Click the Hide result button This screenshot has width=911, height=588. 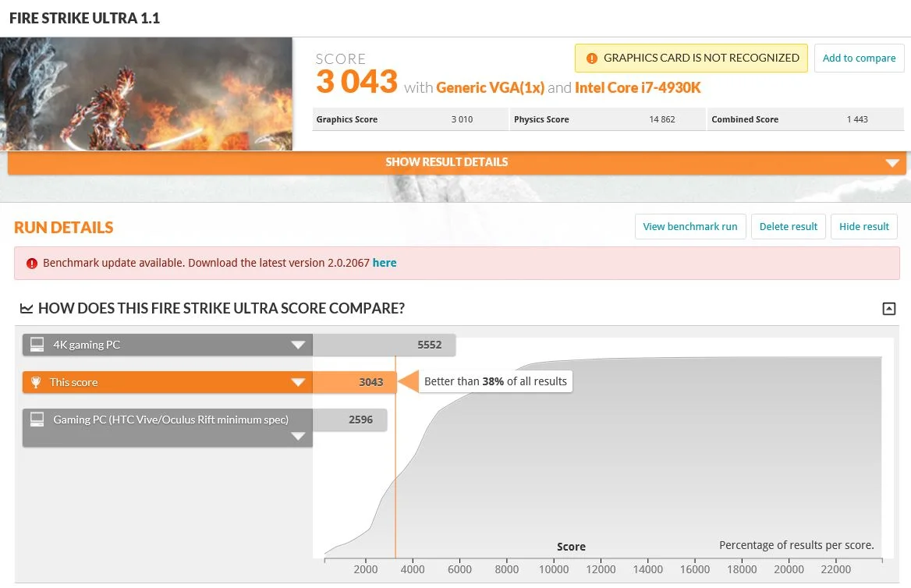point(864,227)
